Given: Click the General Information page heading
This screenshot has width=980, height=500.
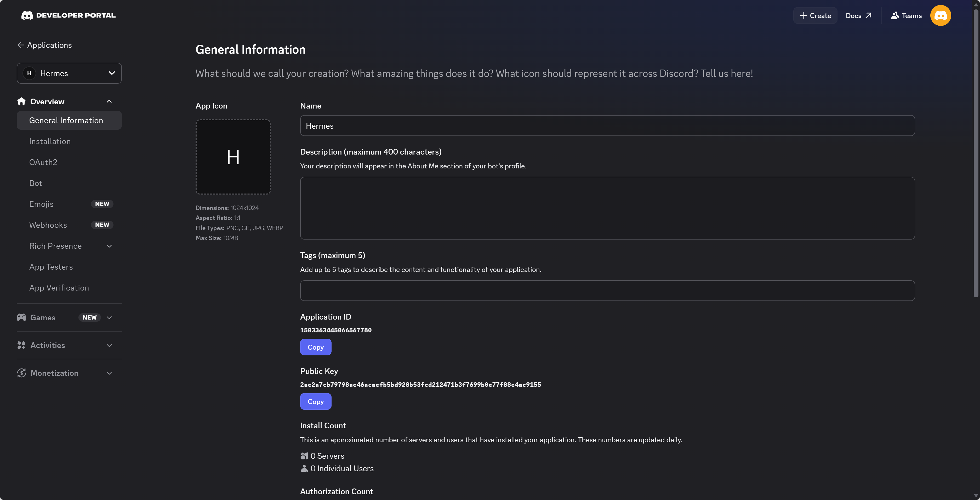Looking at the screenshot, I should pyautogui.click(x=250, y=49).
